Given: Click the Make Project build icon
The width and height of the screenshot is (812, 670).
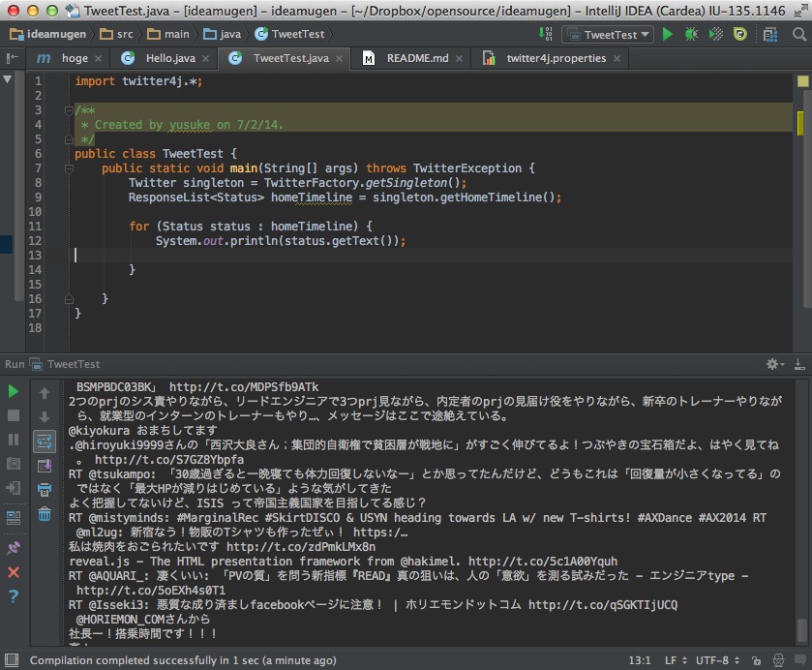Looking at the screenshot, I should click(545, 34).
